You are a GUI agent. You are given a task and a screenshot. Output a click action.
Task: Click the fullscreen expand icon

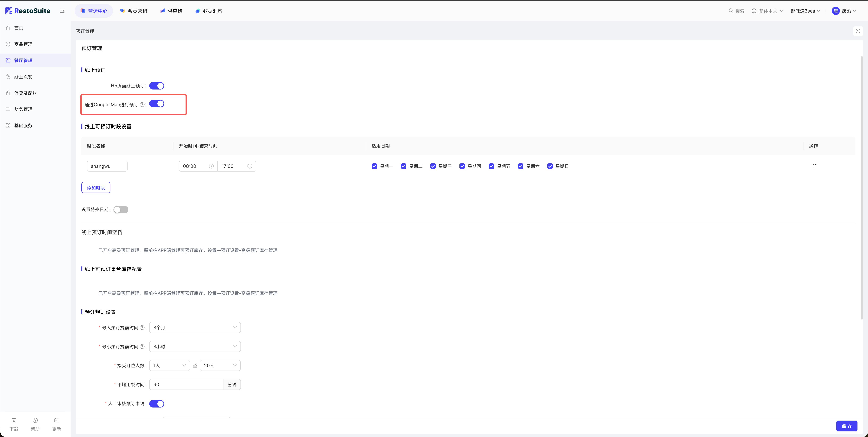(858, 31)
